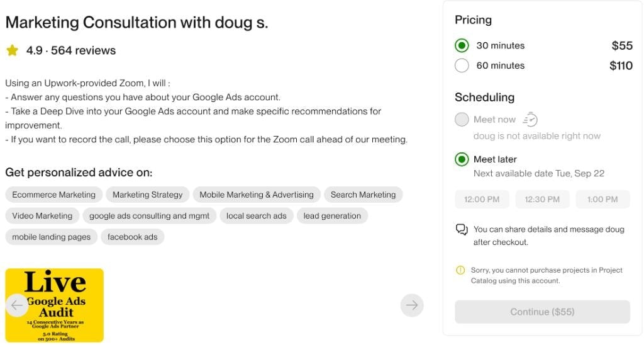644x347 pixels.
Task: Click the Scheduling heading
Action: click(x=485, y=97)
